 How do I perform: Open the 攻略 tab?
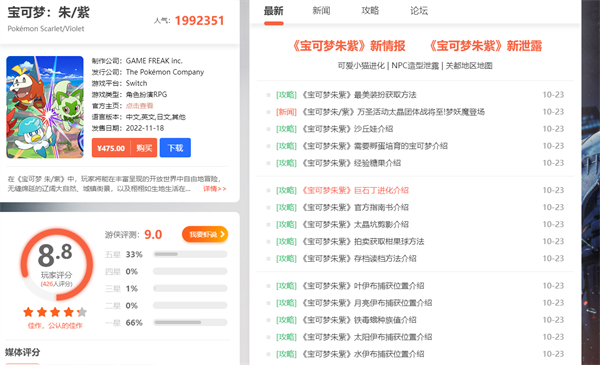pos(370,11)
